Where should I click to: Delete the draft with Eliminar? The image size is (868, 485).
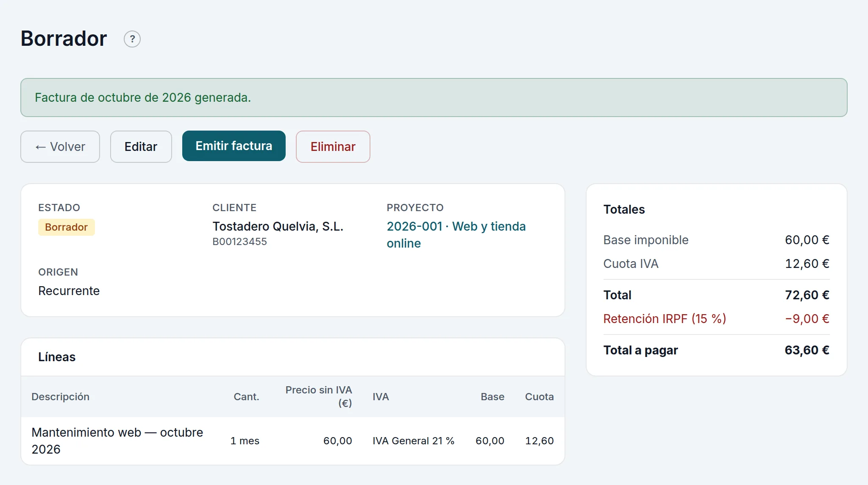[x=333, y=147]
